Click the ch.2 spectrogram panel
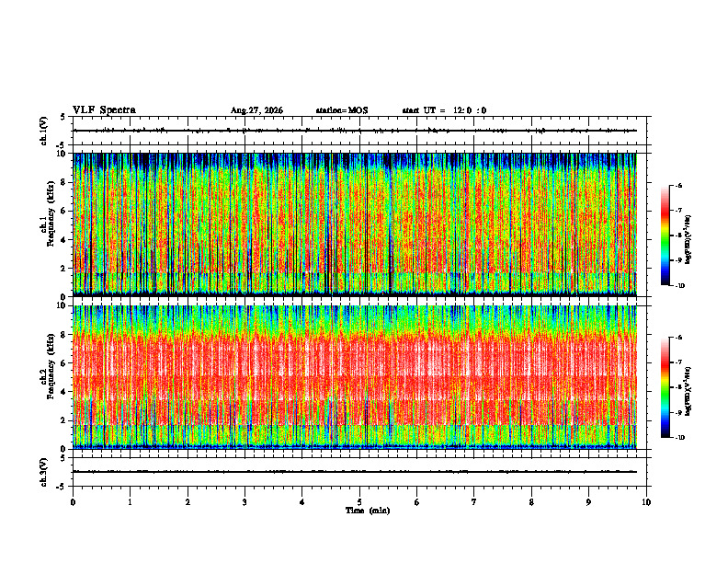728x563 pixels. (355, 377)
